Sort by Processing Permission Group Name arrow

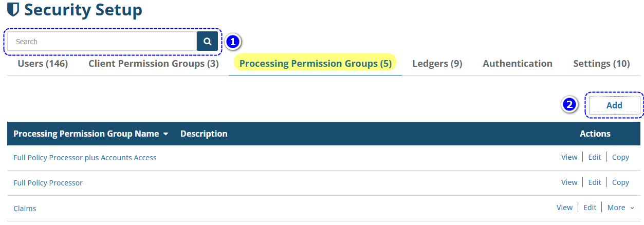(x=165, y=134)
